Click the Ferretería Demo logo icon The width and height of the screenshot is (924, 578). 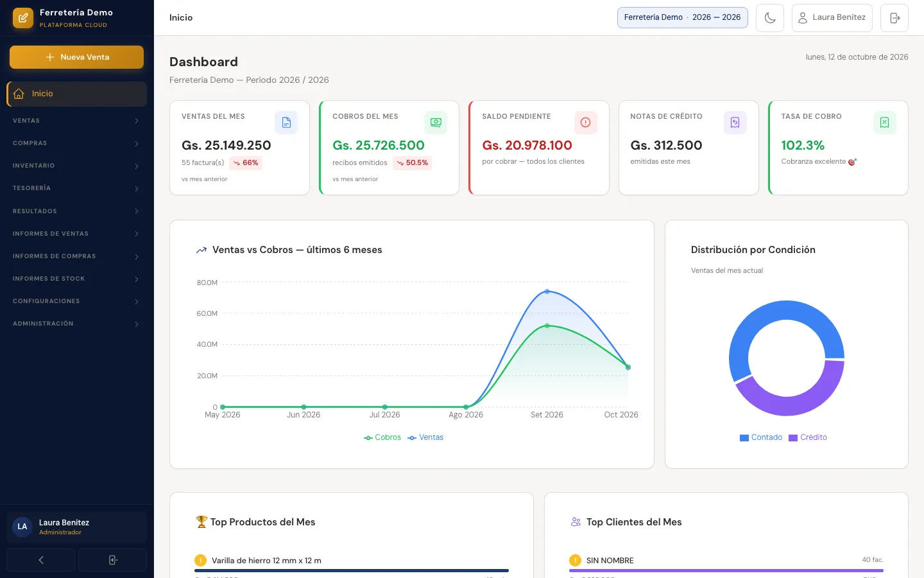point(23,18)
